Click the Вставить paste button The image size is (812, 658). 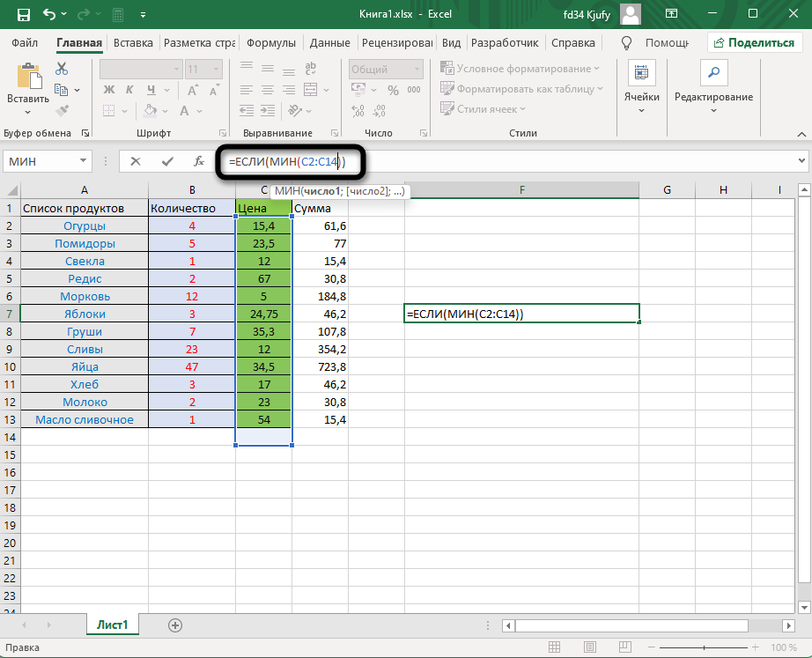[x=28, y=89]
